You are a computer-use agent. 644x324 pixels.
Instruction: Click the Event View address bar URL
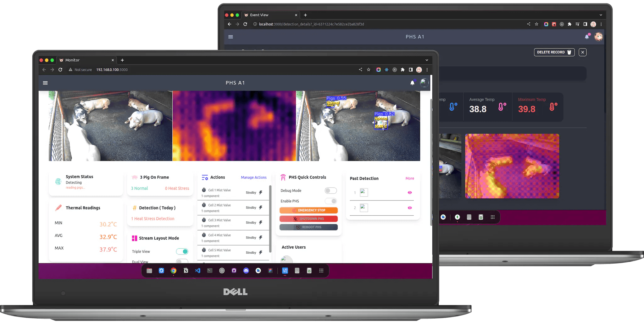tap(311, 24)
